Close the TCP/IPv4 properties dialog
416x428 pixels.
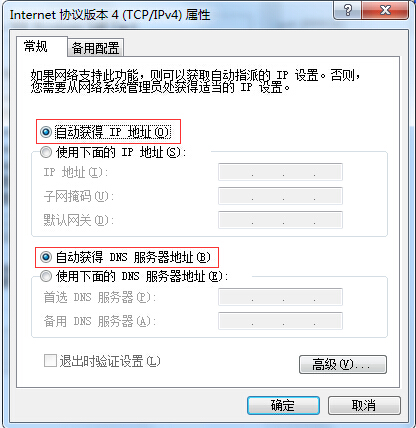(x=385, y=10)
